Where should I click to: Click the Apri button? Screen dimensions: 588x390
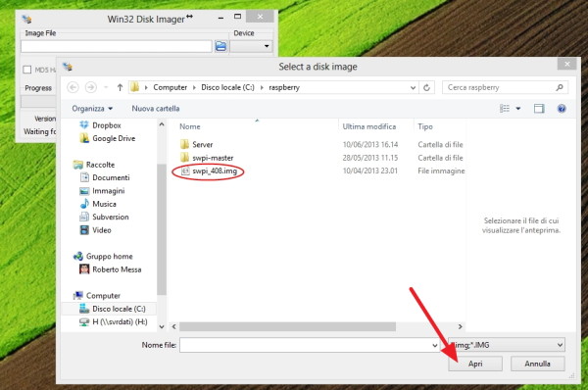click(475, 364)
